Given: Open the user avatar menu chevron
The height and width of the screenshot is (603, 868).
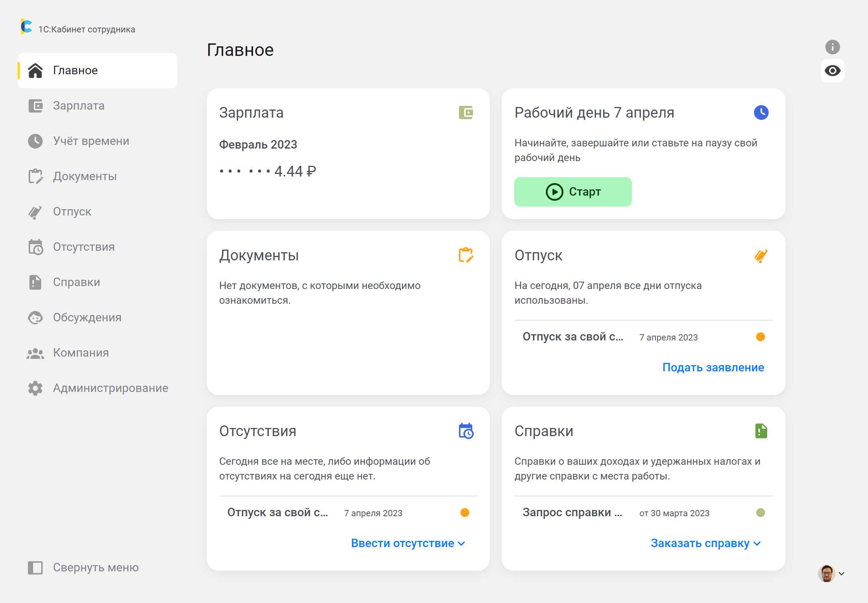Looking at the screenshot, I should click(841, 574).
